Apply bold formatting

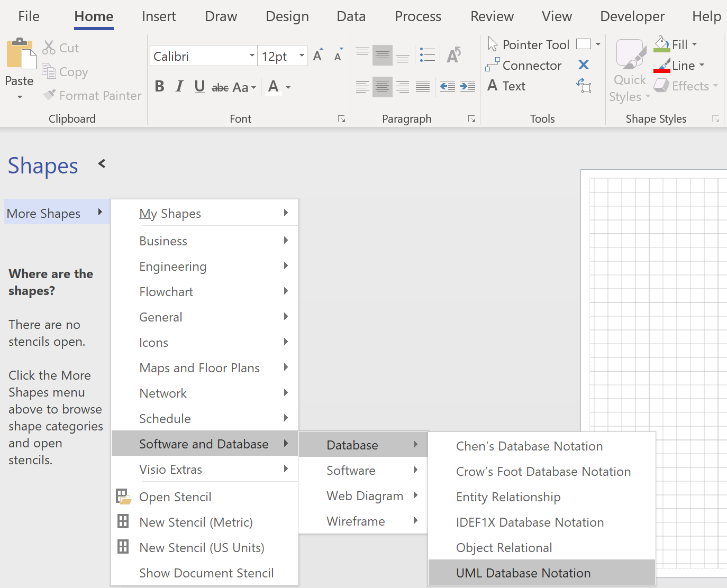click(x=159, y=86)
